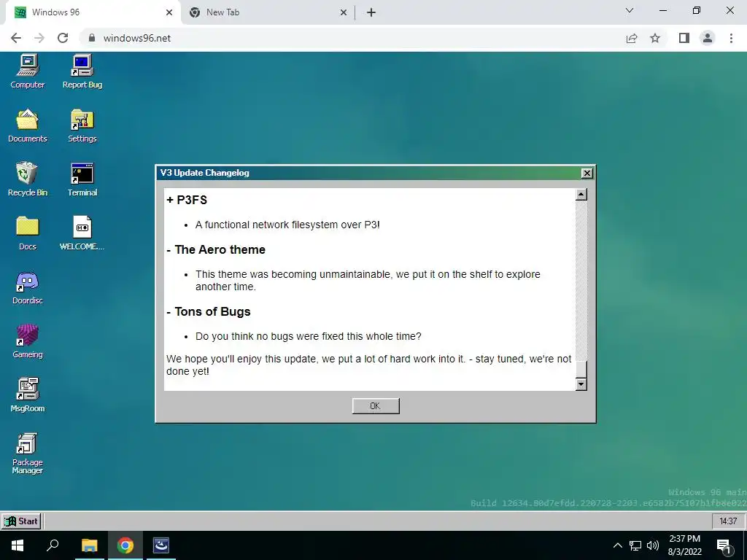
Task: Open the Package Manager shortcut
Action: (x=27, y=453)
